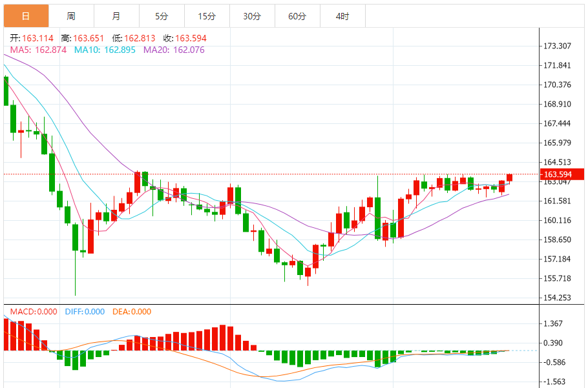This screenshot has width=588, height=388.
Task: Select the MA20: 162.076 indicator label
Action: click(x=174, y=50)
